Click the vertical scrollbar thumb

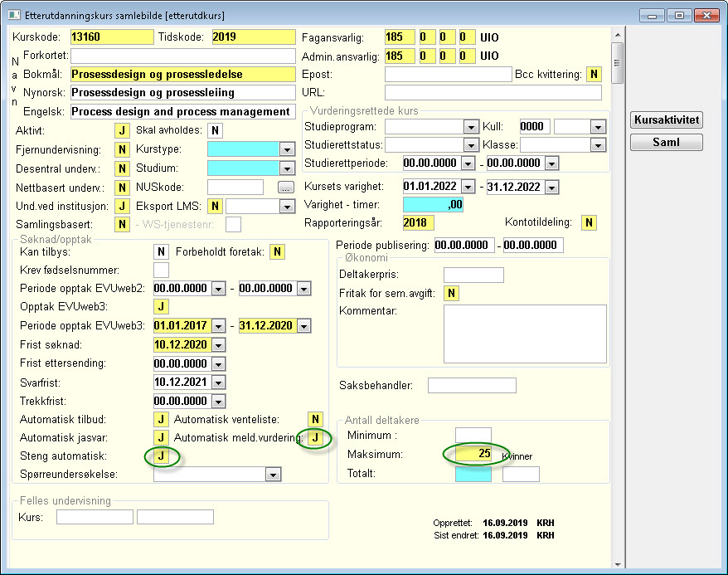pyautogui.click(x=618, y=63)
